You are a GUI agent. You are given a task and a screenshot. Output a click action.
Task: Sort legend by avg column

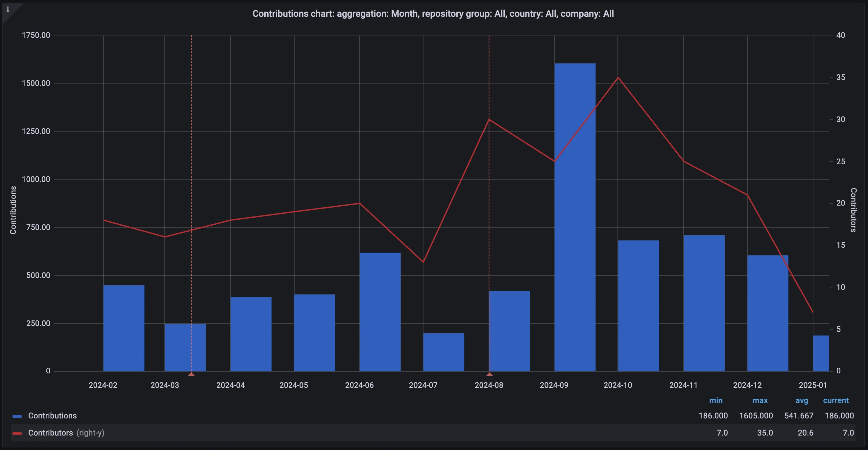(x=802, y=400)
